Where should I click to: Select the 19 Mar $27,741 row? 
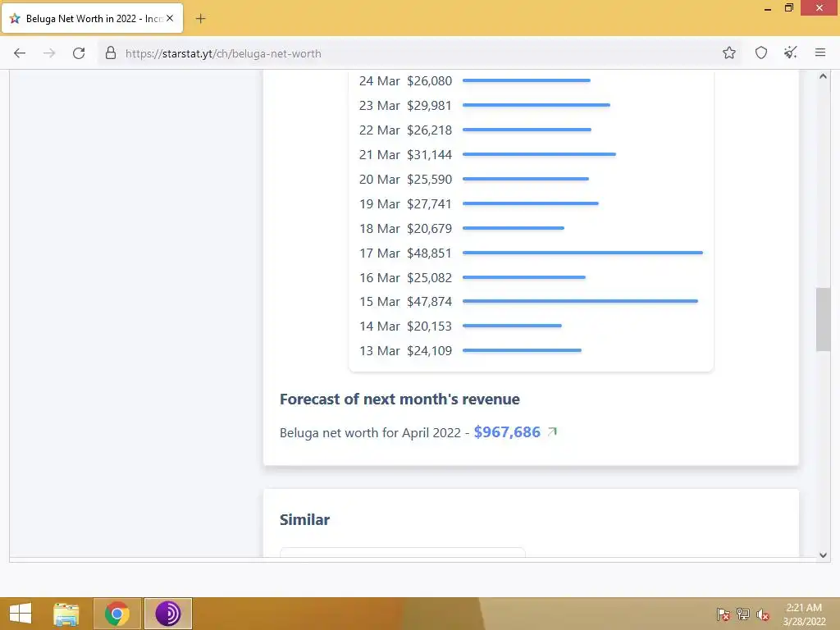(x=531, y=204)
